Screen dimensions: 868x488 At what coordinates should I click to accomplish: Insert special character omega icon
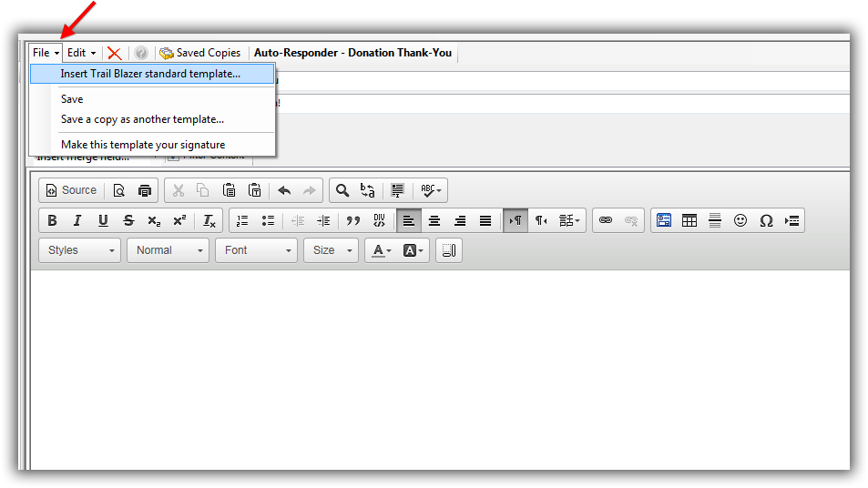[766, 220]
